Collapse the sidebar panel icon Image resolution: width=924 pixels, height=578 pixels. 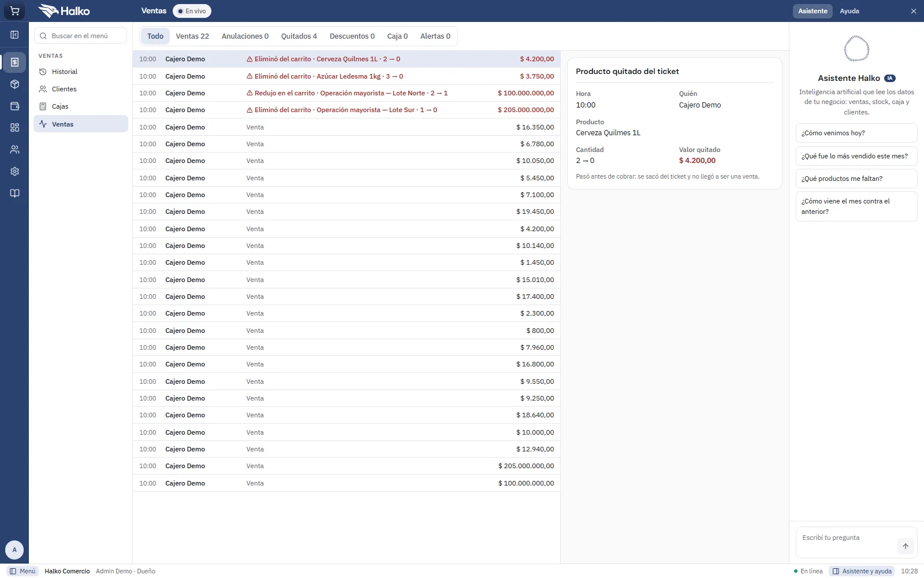[x=14, y=35]
